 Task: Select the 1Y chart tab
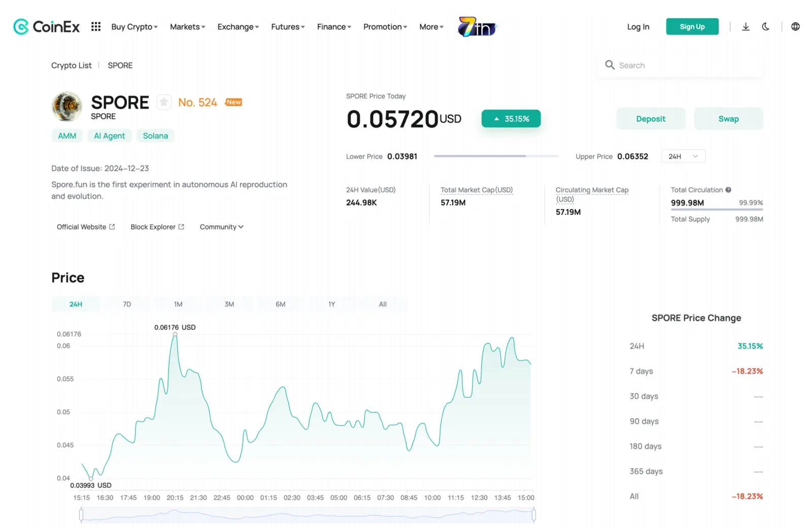coord(332,304)
